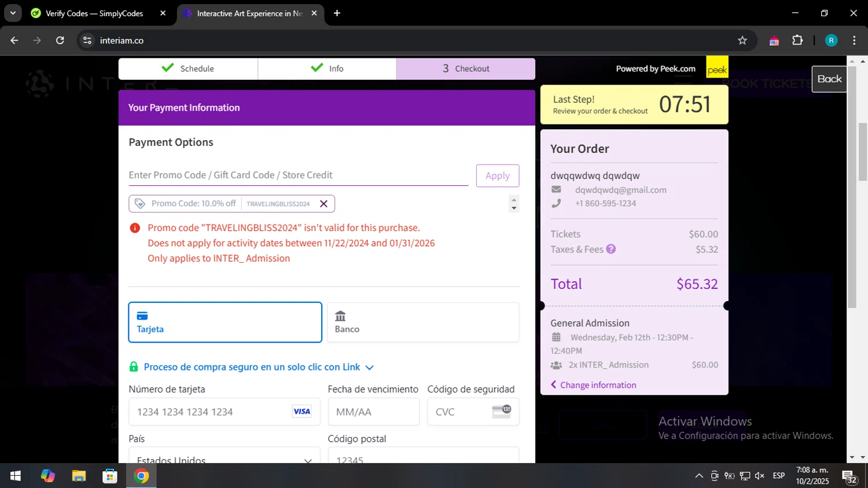Click the promo code tag icon
The width and height of the screenshot is (868, 488).
pos(139,204)
